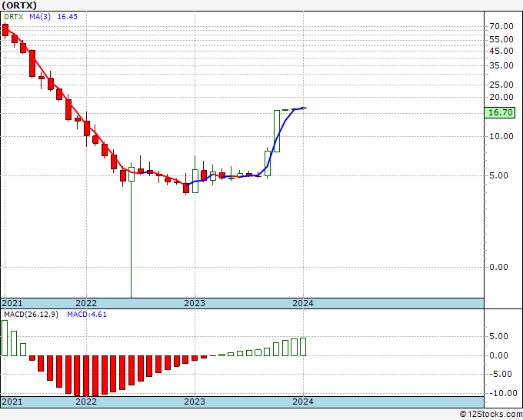This screenshot has height=420, width=523.
Task: Click the 2023 label on price chart timeline
Action: point(195,303)
